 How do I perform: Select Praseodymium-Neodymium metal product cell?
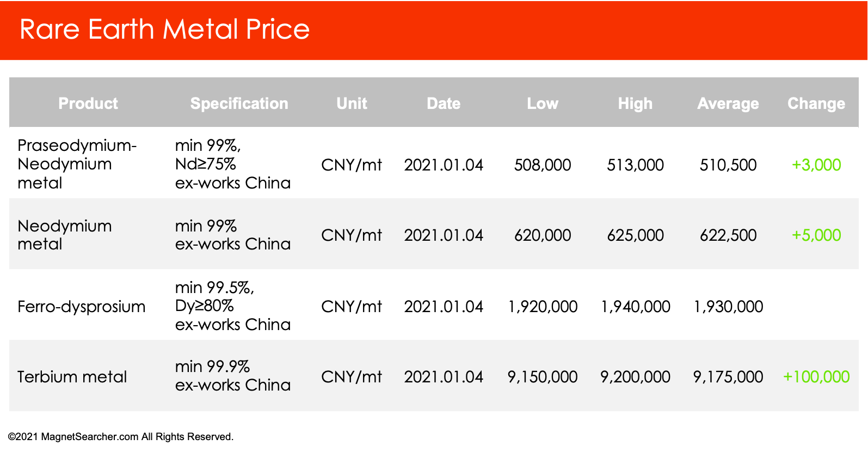point(77,164)
